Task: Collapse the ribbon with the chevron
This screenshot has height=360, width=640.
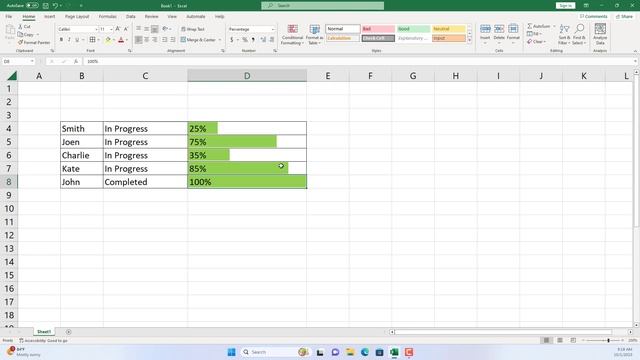Action: [635, 51]
